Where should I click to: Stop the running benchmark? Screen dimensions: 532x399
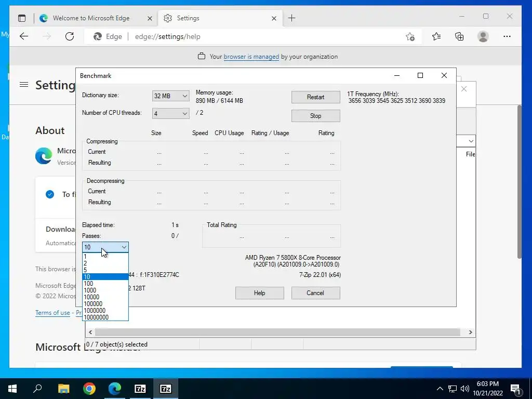(x=315, y=116)
